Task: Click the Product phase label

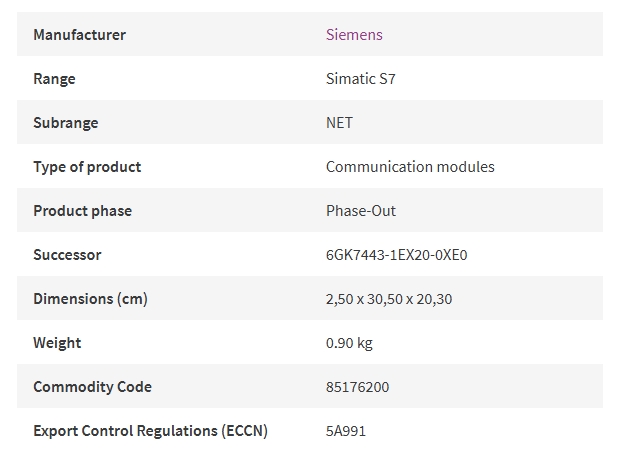Action: (82, 211)
